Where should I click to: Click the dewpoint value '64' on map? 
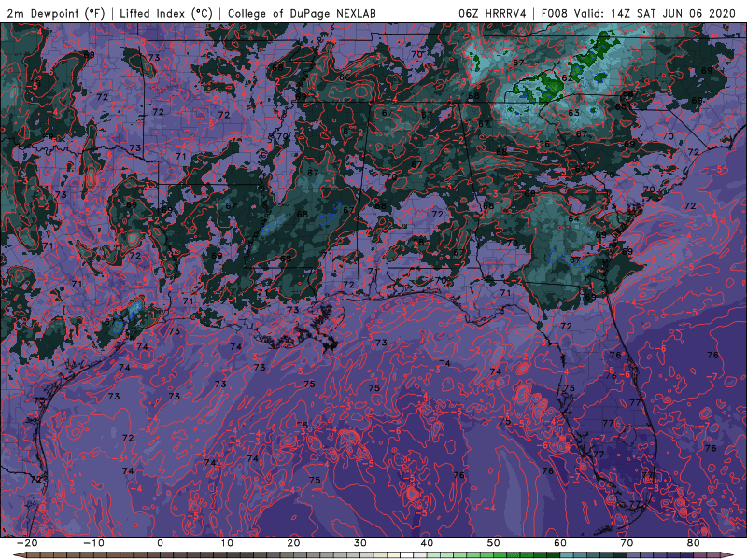[x=573, y=219]
